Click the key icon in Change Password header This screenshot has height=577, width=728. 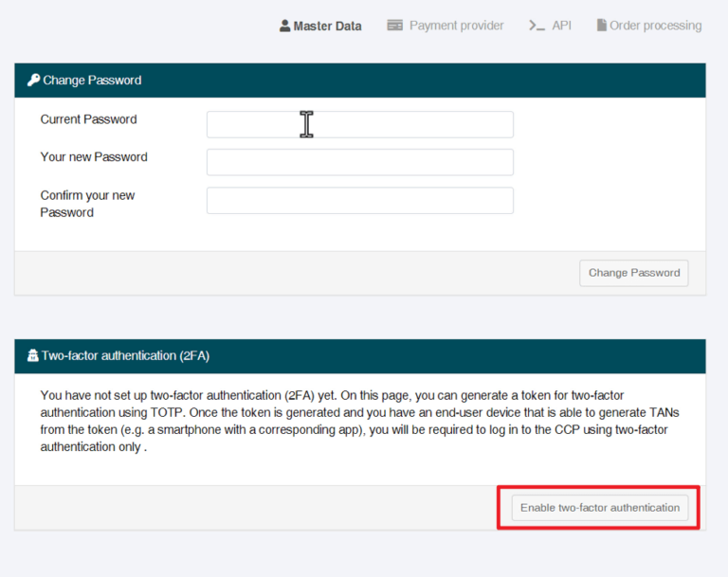[33, 81]
